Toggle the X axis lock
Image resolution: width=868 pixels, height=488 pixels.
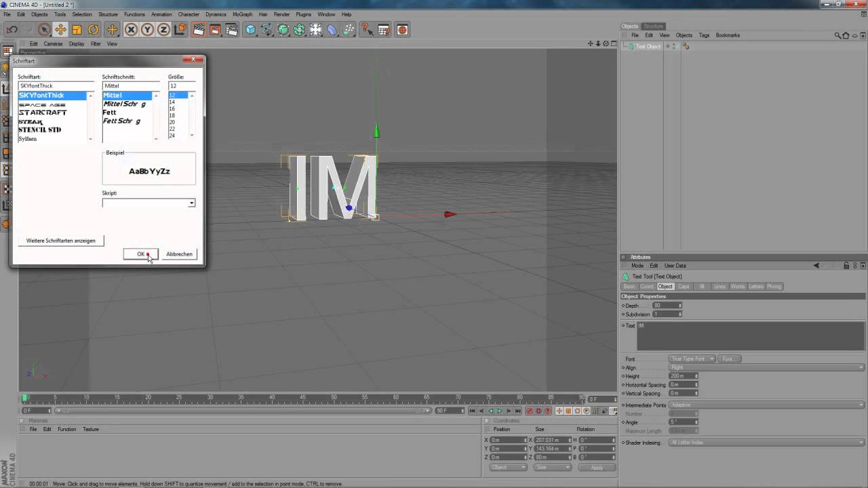(x=131, y=30)
